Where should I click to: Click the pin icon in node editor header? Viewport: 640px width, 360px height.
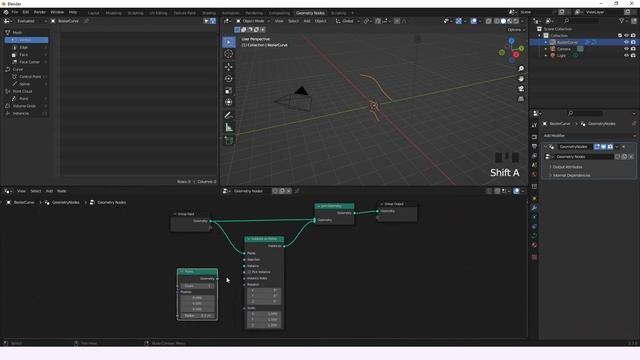pyautogui.click(x=297, y=191)
